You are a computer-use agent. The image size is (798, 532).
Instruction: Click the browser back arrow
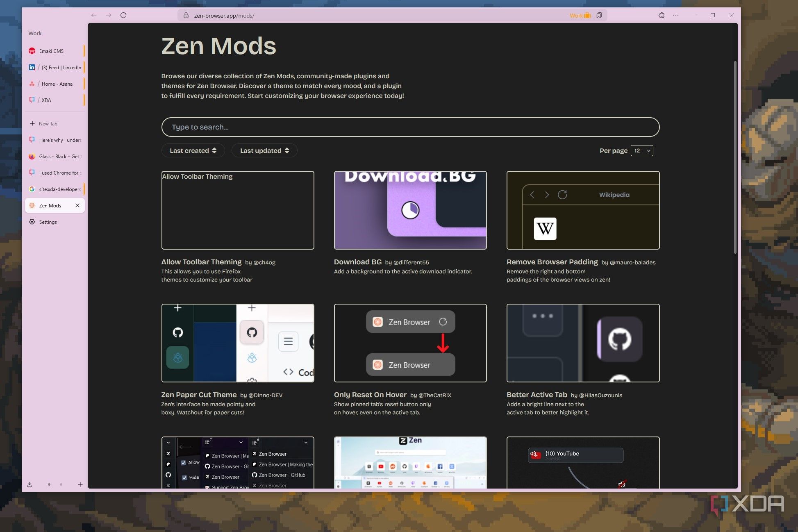(x=94, y=15)
